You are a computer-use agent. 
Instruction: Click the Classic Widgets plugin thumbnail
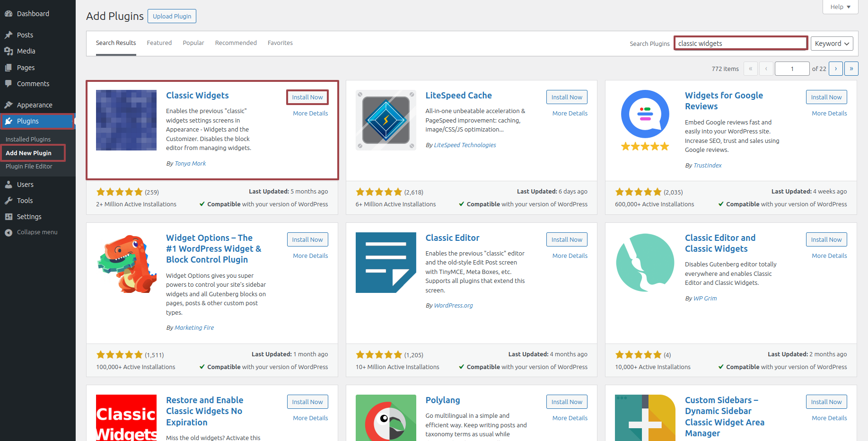126,120
